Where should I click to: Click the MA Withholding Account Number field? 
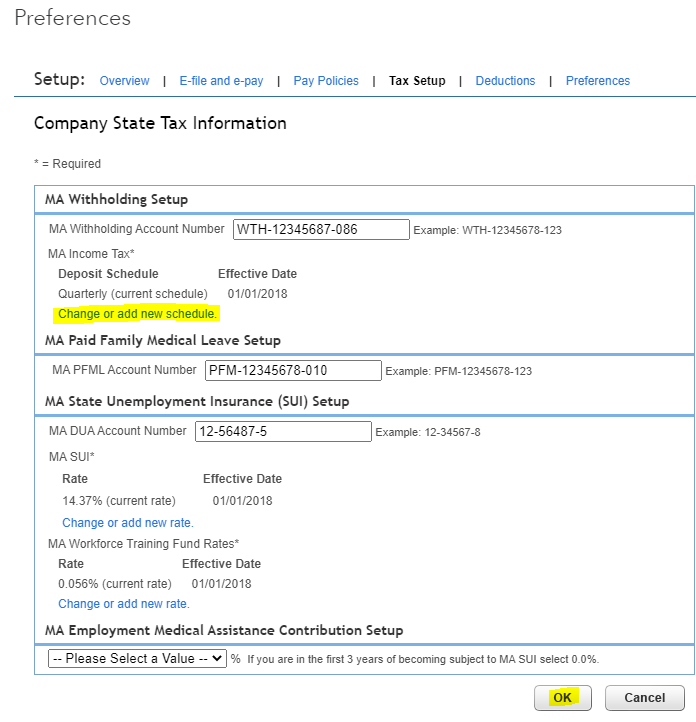pos(321,229)
